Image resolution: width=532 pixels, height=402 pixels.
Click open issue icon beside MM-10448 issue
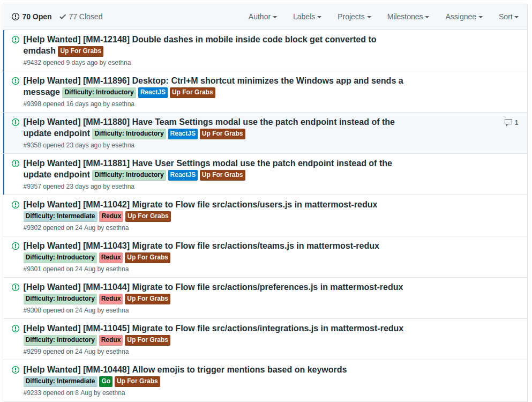16,370
